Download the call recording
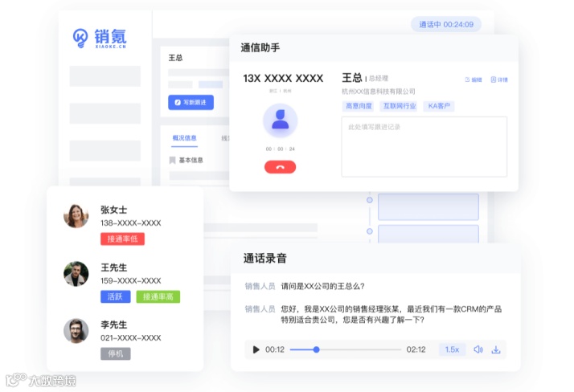The image size is (574, 392). 496,349
